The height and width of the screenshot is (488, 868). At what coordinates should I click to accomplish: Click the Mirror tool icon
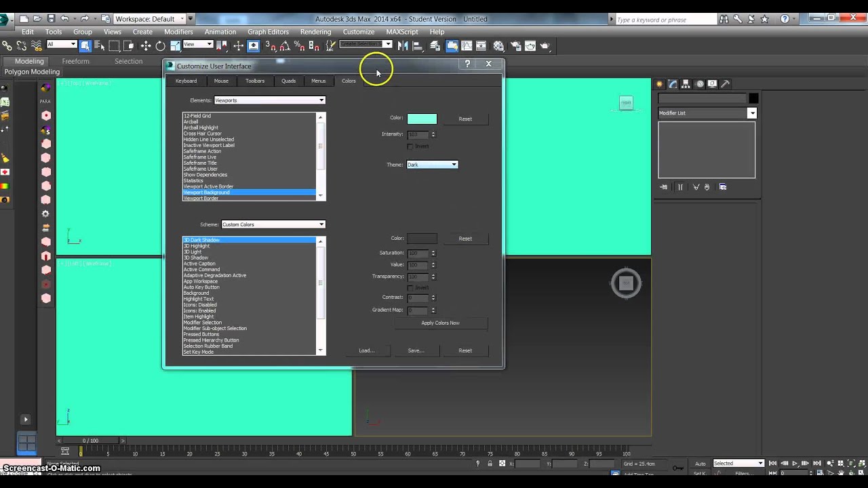pyautogui.click(x=403, y=45)
